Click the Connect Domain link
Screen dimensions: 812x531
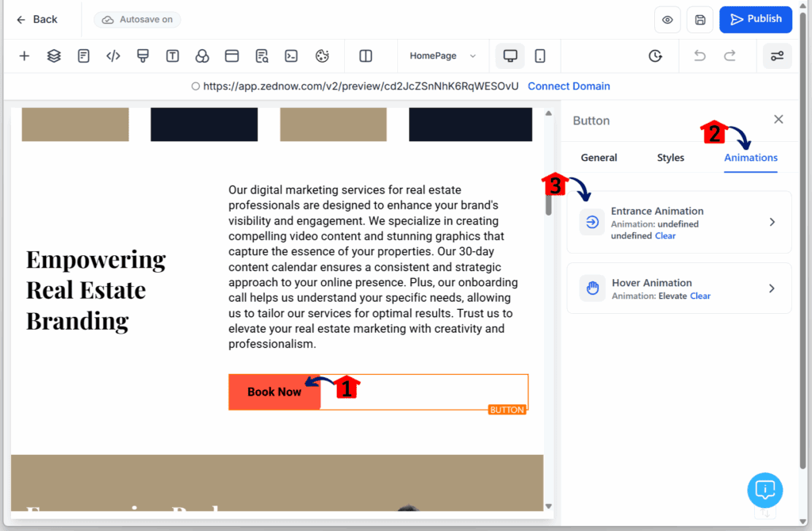click(x=569, y=86)
